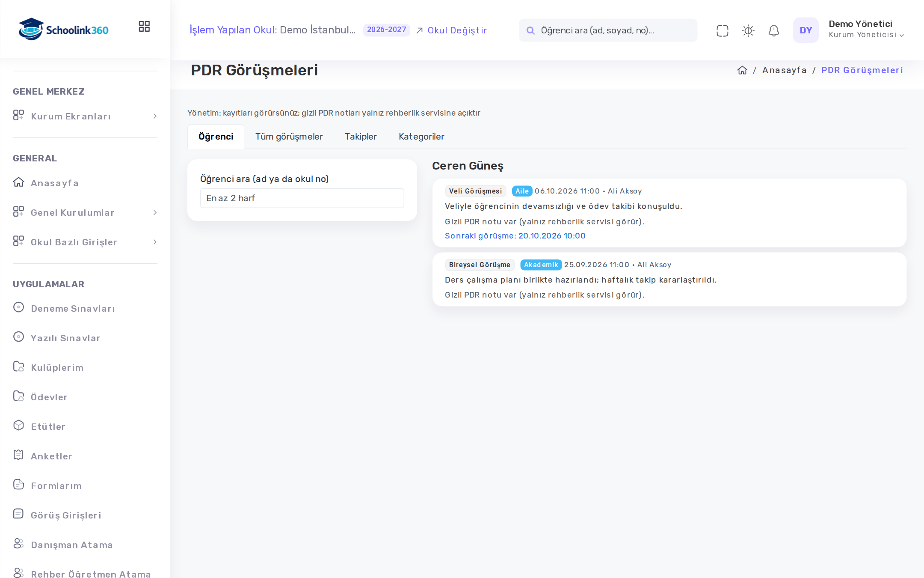The height and width of the screenshot is (578, 924).
Task: Click the DY user avatar
Action: [x=806, y=30]
